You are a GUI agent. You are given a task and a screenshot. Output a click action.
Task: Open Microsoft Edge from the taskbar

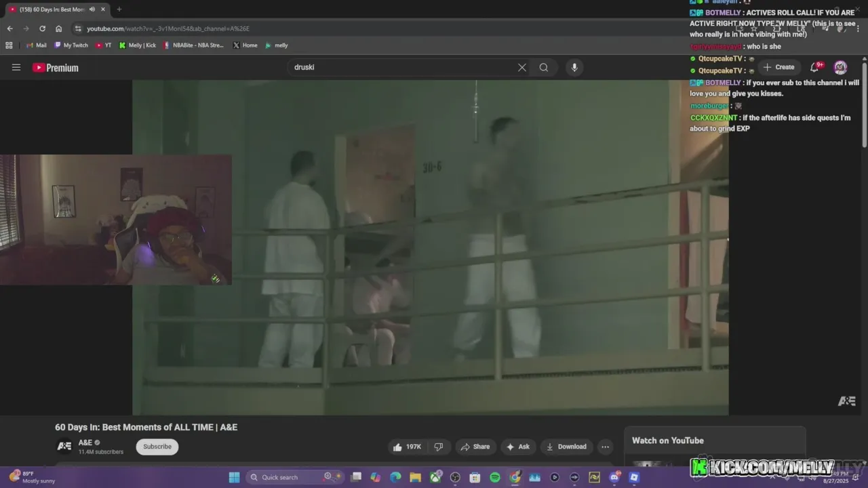[395, 477]
